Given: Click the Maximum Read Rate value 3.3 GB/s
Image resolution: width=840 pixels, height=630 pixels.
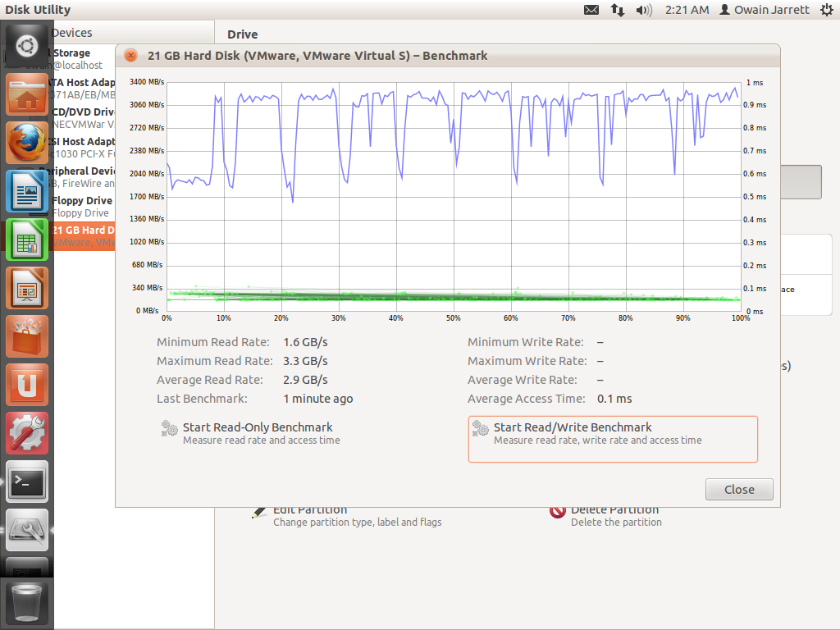Looking at the screenshot, I should tap(305, 361).
